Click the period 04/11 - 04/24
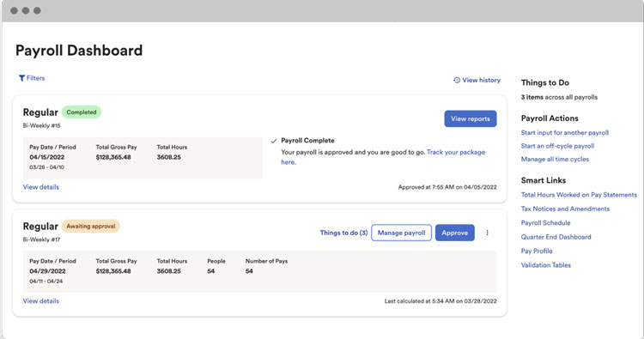The image size is (644, 339). tap(46, 281)
